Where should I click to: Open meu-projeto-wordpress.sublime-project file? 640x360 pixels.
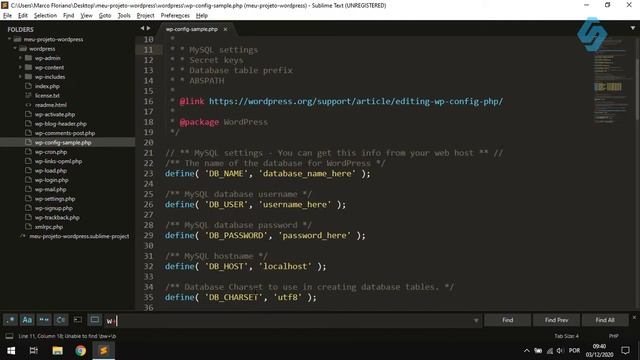(79, 236)
